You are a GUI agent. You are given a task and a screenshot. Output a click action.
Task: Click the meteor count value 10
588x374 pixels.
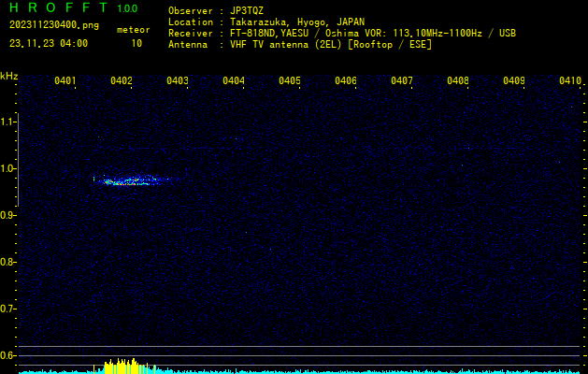pos(136,44)
